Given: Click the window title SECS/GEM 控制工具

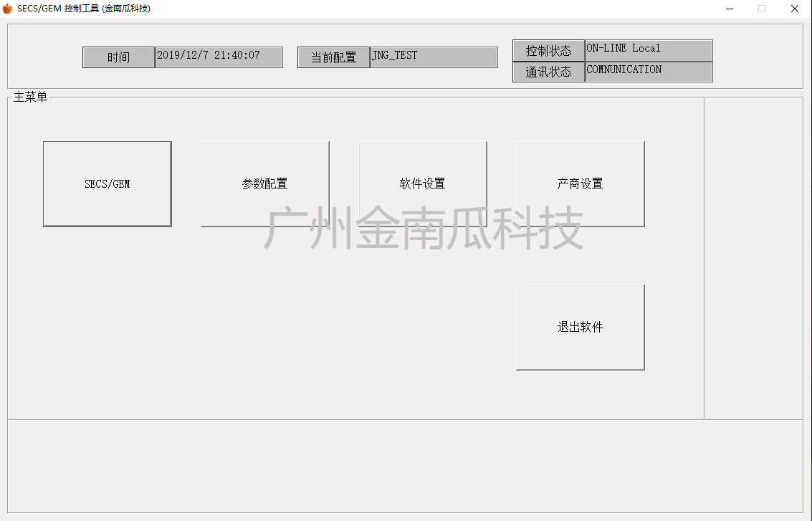Looking at the screenshot, I should (83, 9).
